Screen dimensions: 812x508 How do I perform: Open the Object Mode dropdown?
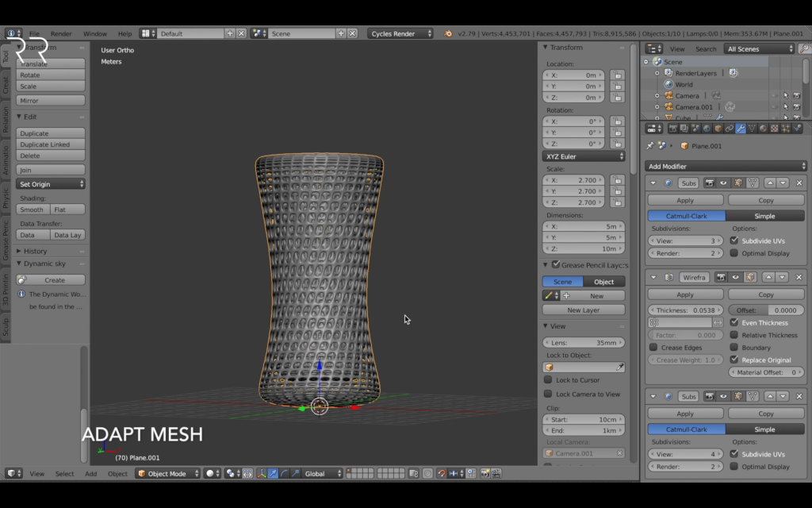(x=168, y=473)
